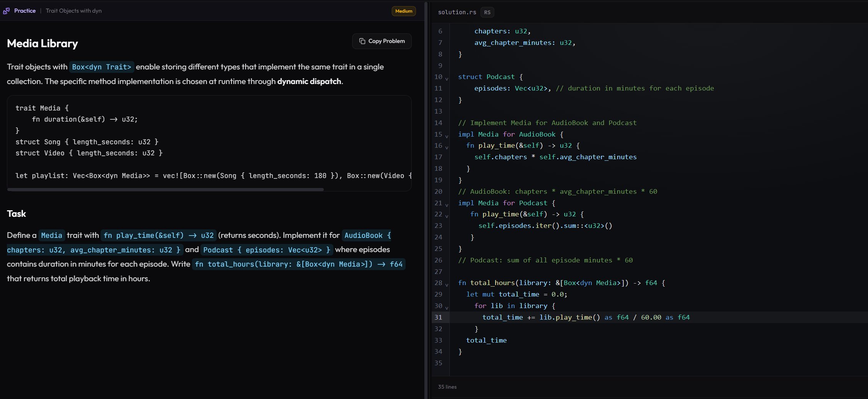Click the Medium difficulty badge
The height and width of the screenshot is (399, 868).
403,11
